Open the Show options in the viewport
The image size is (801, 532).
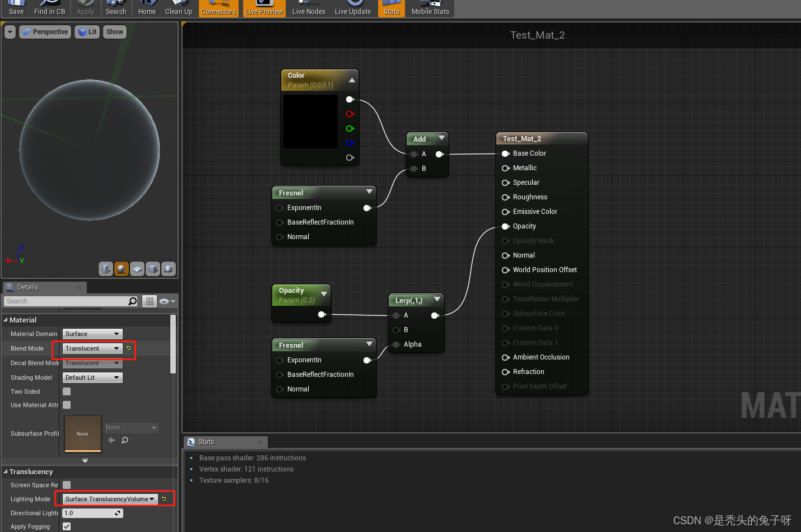[114, 31]
